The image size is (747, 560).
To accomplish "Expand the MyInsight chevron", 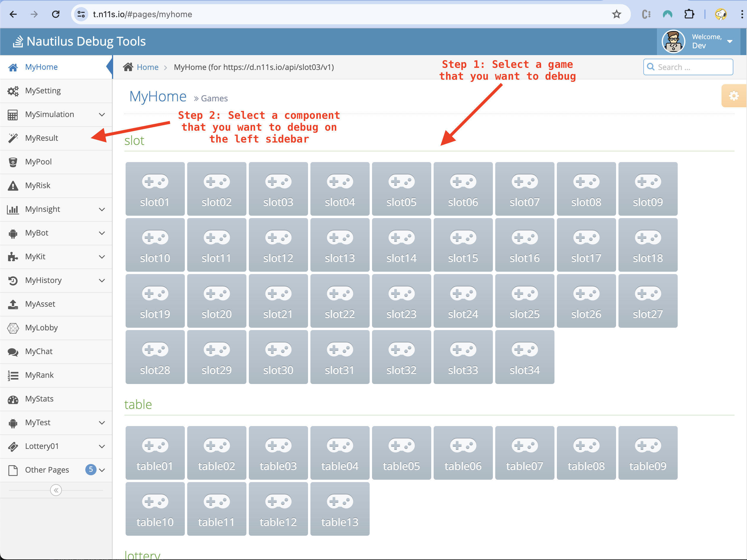I will click(x=102, y=209).
